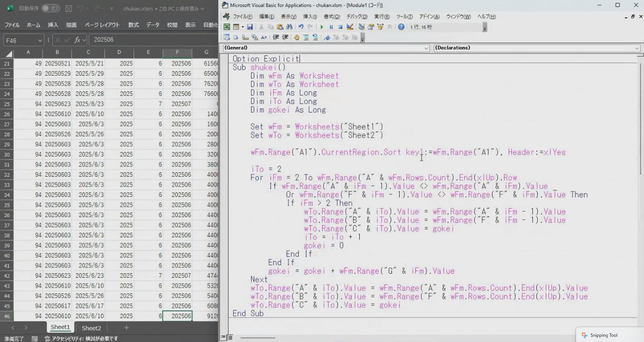The image size is (644, 342).
Task: Click the blue Help question mark icon
Action: coord(401,27)
